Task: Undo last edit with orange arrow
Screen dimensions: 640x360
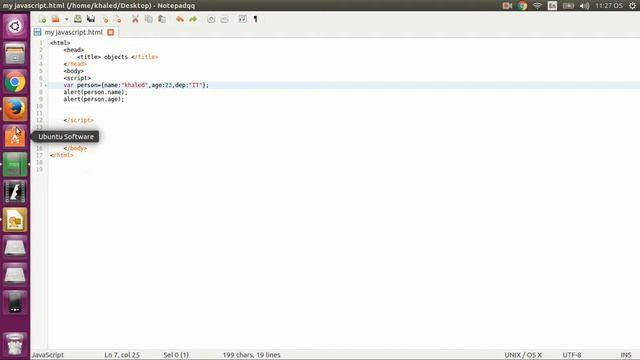Action: pyautogui.click(x=180, y=19)
